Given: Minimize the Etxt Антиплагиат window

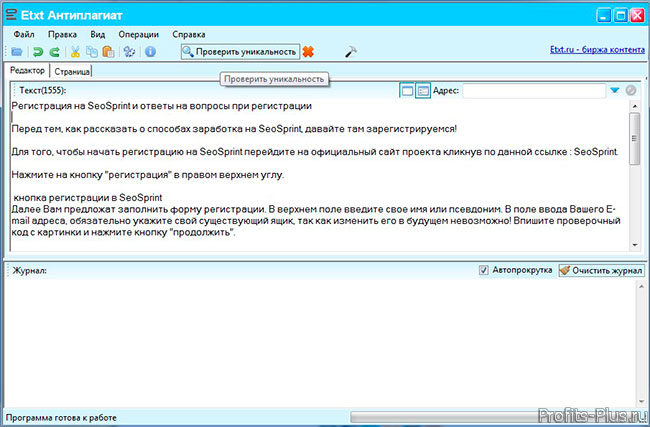Looking at the screenshot, I should 604,16.
